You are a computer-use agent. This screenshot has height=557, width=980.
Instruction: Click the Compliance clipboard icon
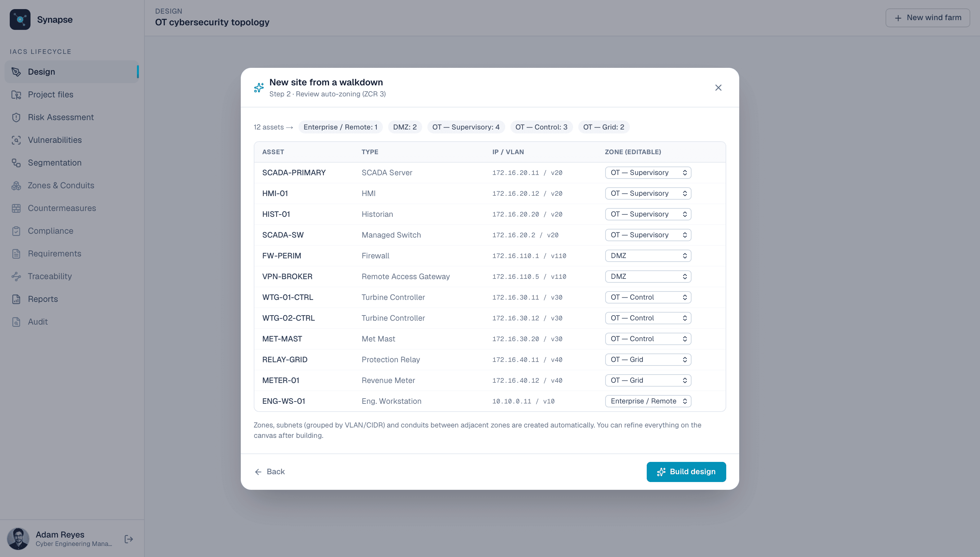pyautogui.click(x=16, y=231)
